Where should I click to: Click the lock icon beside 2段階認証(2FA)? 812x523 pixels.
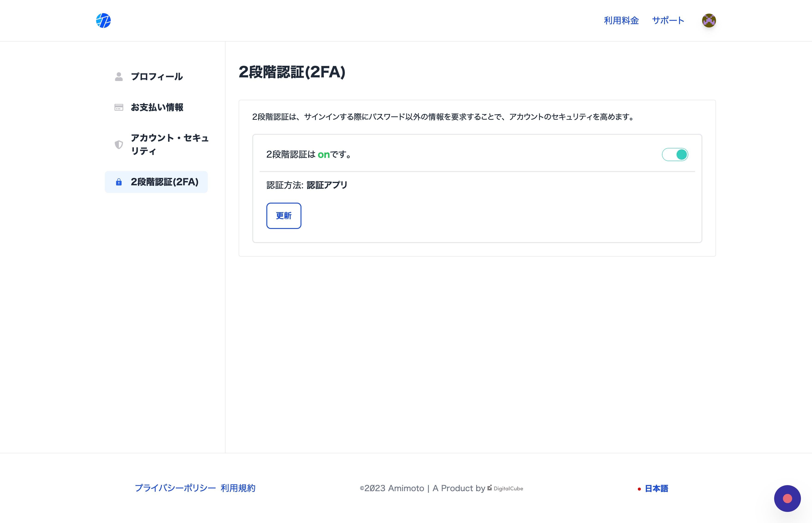click(x=119, y=182)
